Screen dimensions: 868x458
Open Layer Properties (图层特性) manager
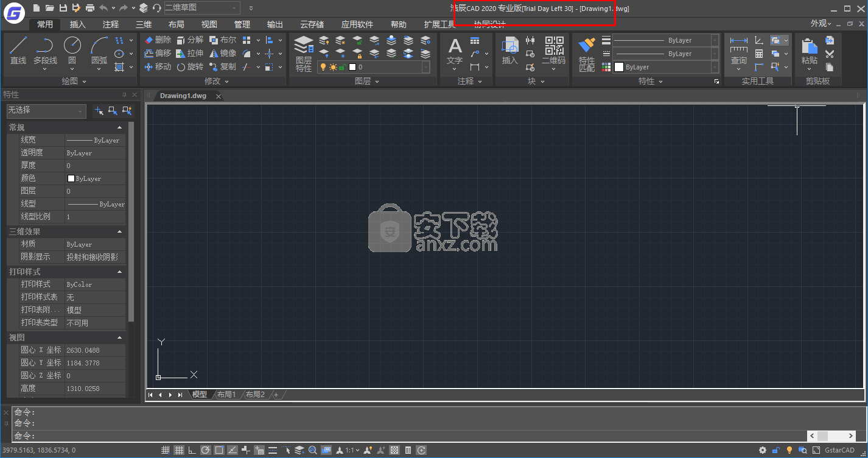[304, 54]
